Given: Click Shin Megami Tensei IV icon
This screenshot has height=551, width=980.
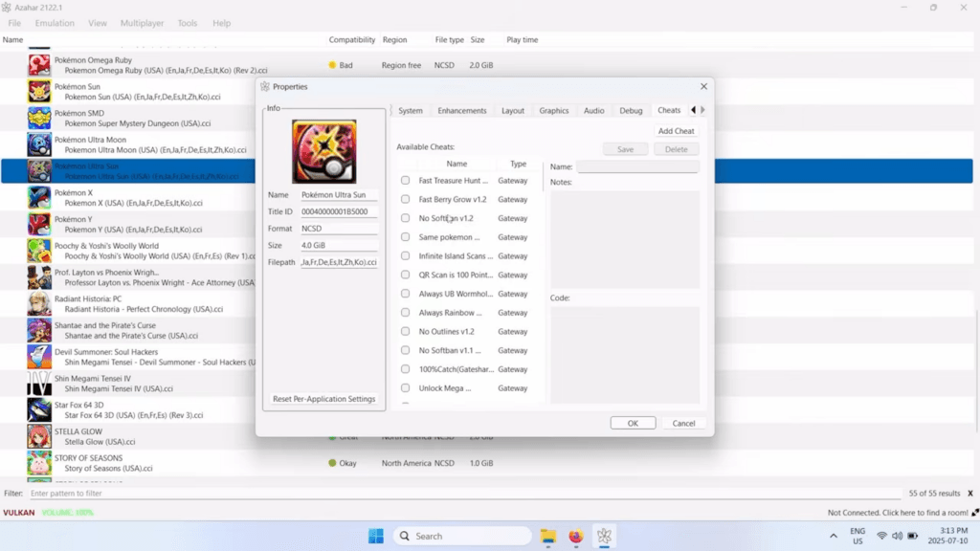Looking at the screenshot, I should pyautogui.click(x=38, y=384).
